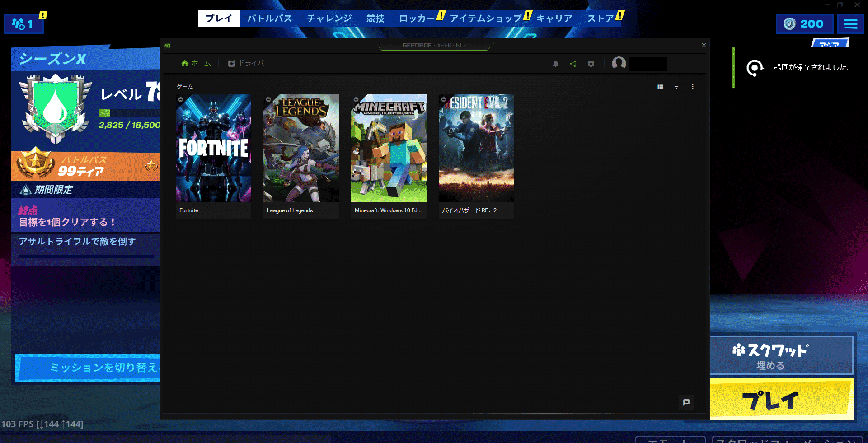Image resolution: width=868 pixels, height=443 pixels.
Task: Select the League of Legends game tile
Action: pyautogui.click(x=301, y=156)
